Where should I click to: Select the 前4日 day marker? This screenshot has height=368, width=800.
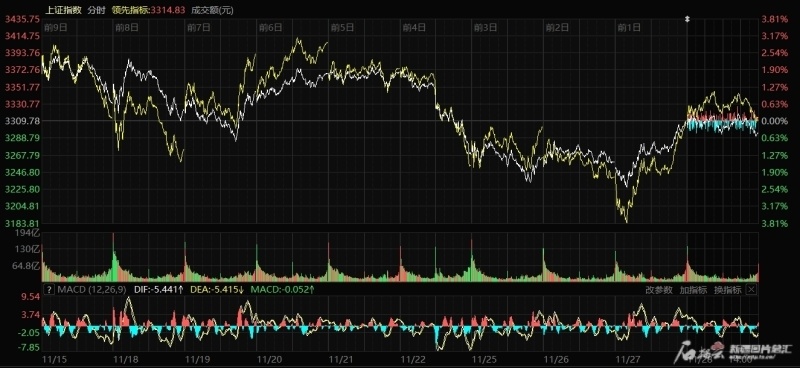[414, 28]
